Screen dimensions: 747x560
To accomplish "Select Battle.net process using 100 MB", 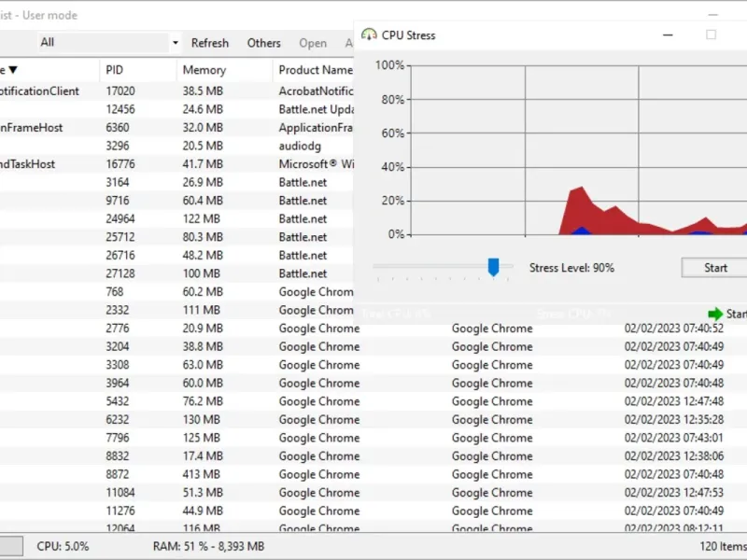I will click(x=176, y=273).
